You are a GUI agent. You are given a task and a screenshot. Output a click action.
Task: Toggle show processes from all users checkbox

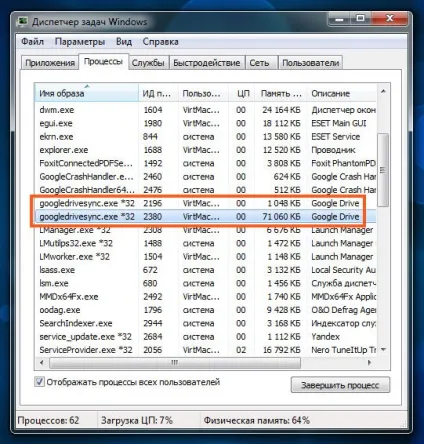pos(39,382)
